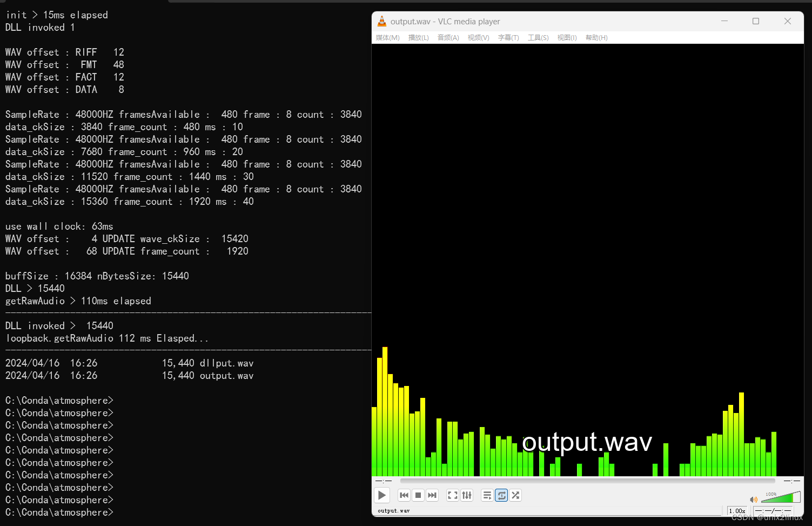812x526 pixels.
Task: Click the 1.00x playback speed box
Action: pyautogui.click(x=737, y=511)
